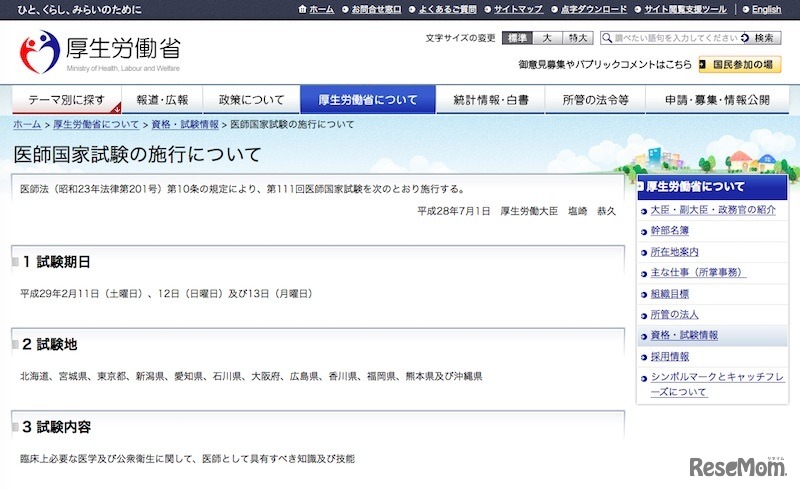The height and width of the screenshot is (490, 800).
Task: Click the exam locations text starting 北海道
Action: coord(251,376)
